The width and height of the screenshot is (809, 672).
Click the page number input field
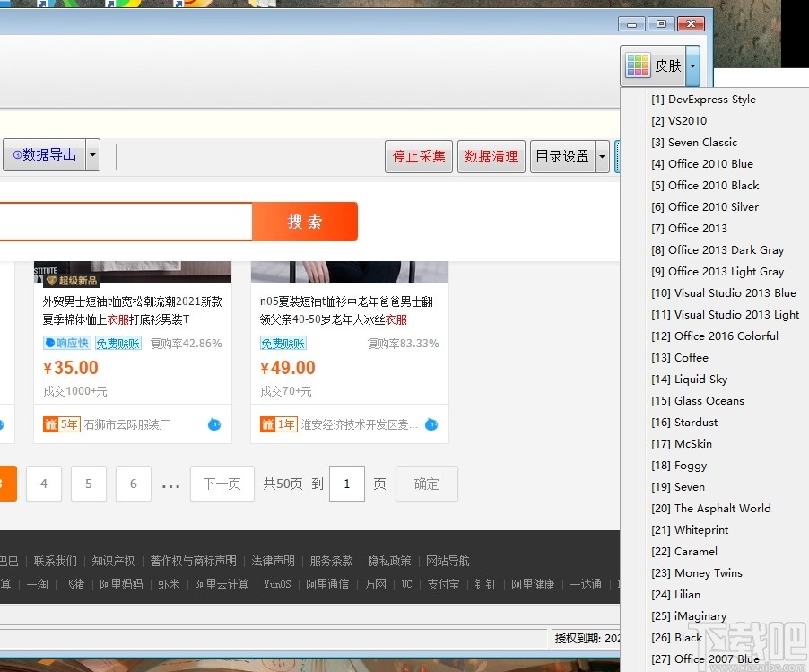(x=347, y=483)
